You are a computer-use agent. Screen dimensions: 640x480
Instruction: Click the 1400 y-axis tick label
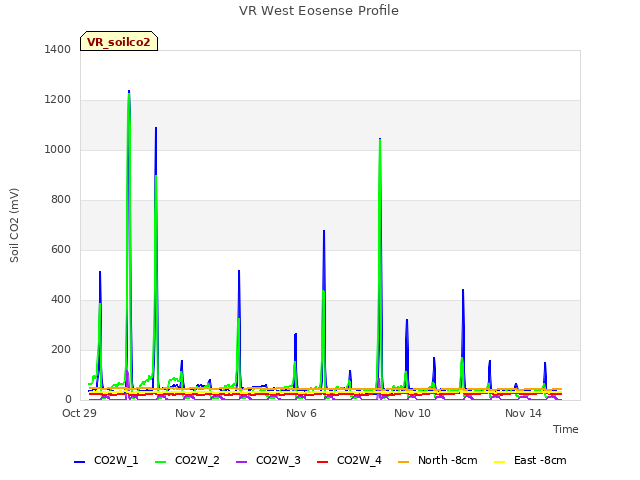tap(58, 49)
